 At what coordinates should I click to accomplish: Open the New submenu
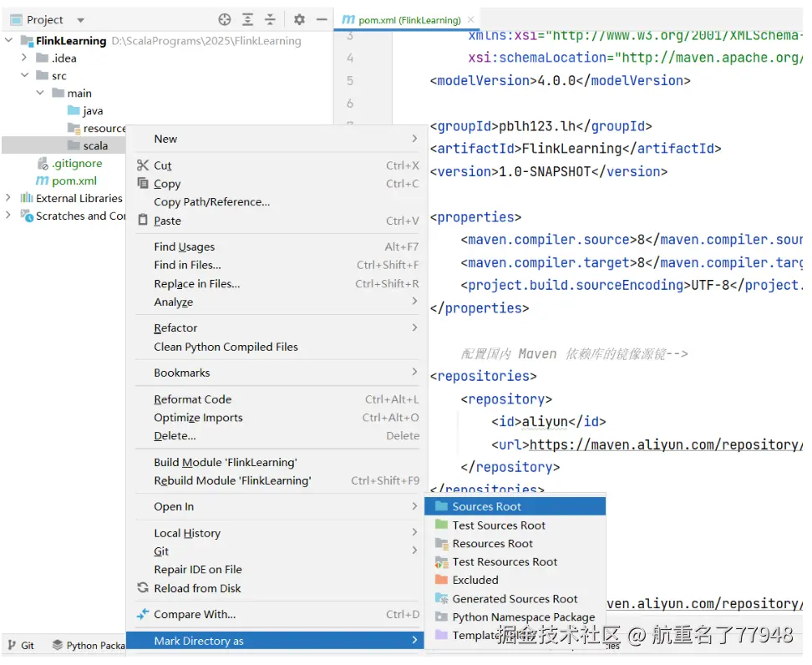277,139
